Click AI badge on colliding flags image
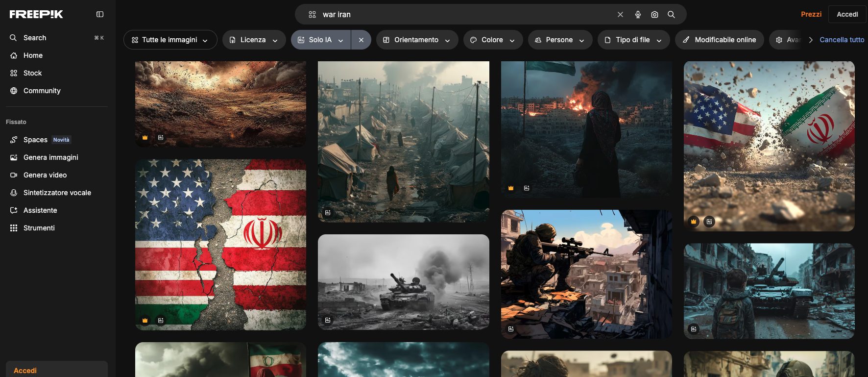The width and height of the screenshot is (868, 377). pos(709,222)
